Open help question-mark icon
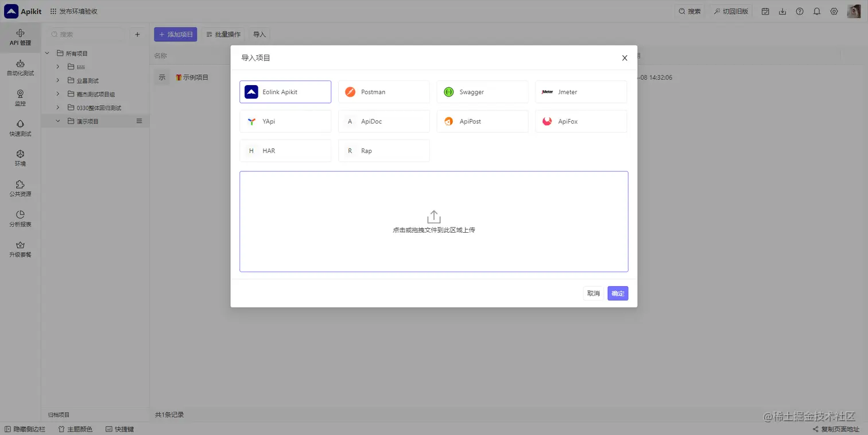868x435 pixels. tap(800, 11)
